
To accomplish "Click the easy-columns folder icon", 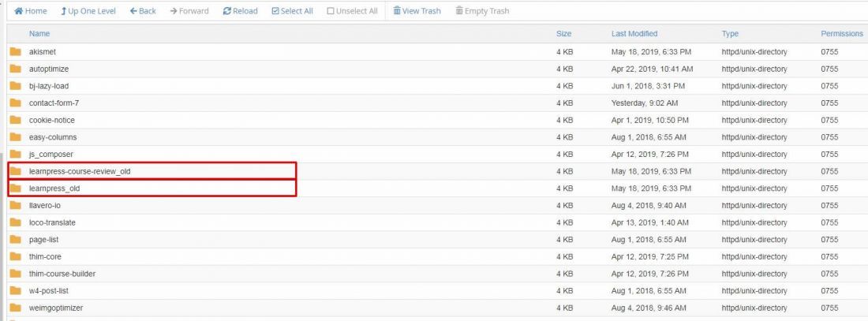I will [x=16, y=137].
